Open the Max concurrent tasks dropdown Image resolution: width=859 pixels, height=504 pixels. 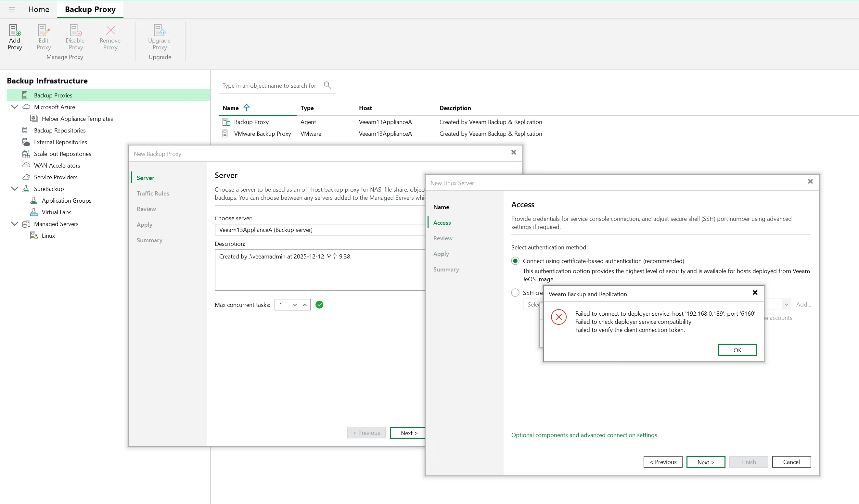[295, 305]
